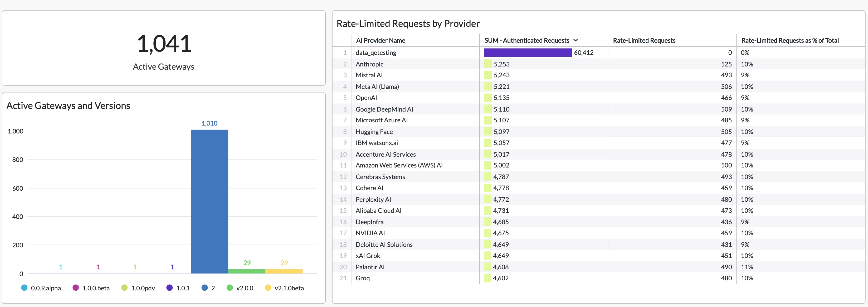
Task: Toggle the 1.0.0pdv legend series
Action: (143, 288)
